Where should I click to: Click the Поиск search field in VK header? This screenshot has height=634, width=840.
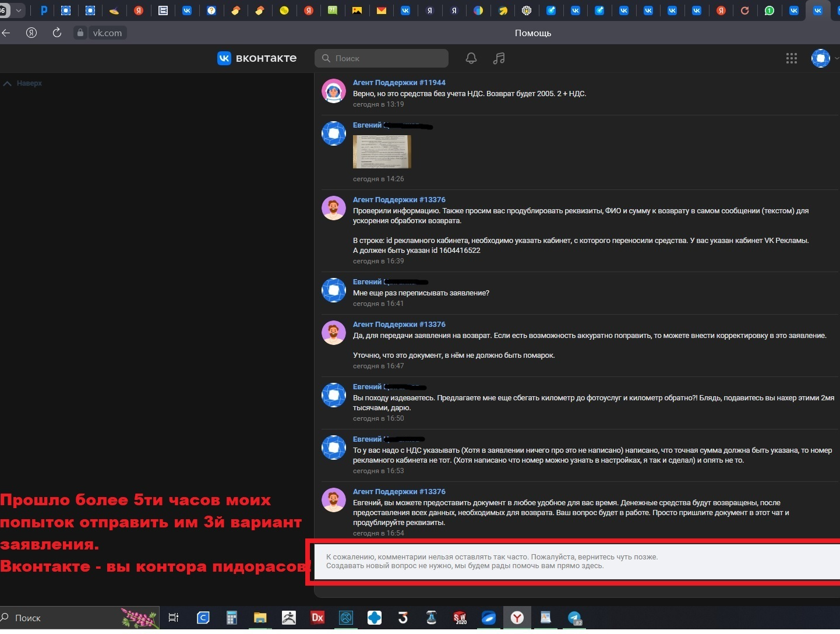382,58
